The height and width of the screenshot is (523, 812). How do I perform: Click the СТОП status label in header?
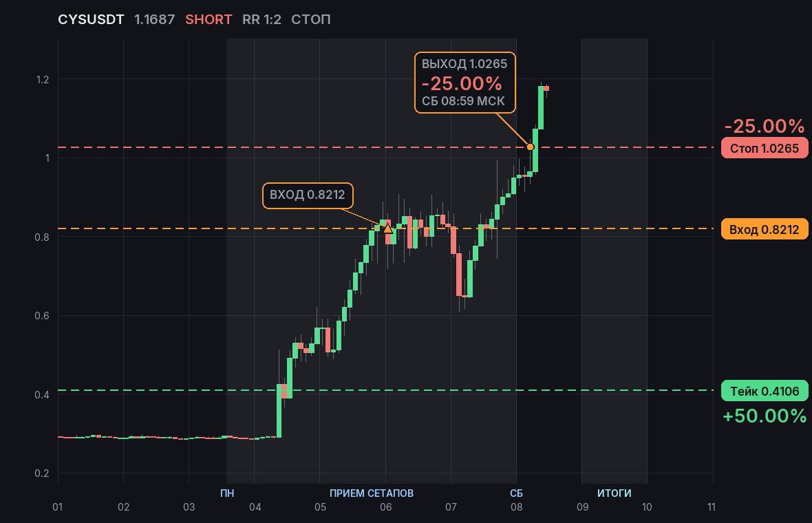coord(311,20)
